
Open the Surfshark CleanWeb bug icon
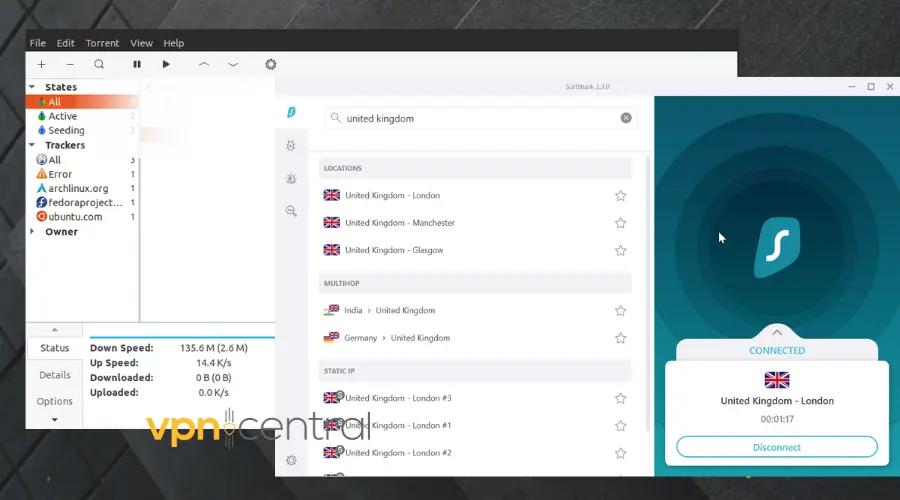tap(291, 146)
